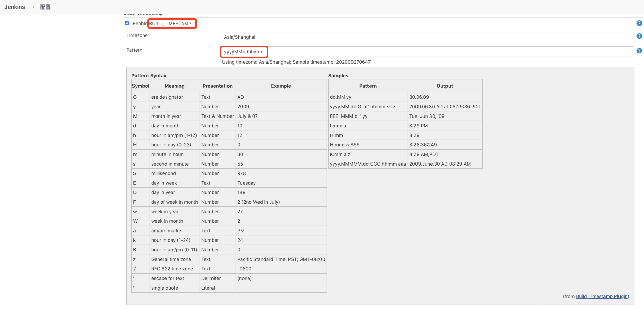Viewport: 644px width, 310px height.
Task: Click the 'hour in am/pm (1-12)' cell
Action: click(x=175, y=135)
